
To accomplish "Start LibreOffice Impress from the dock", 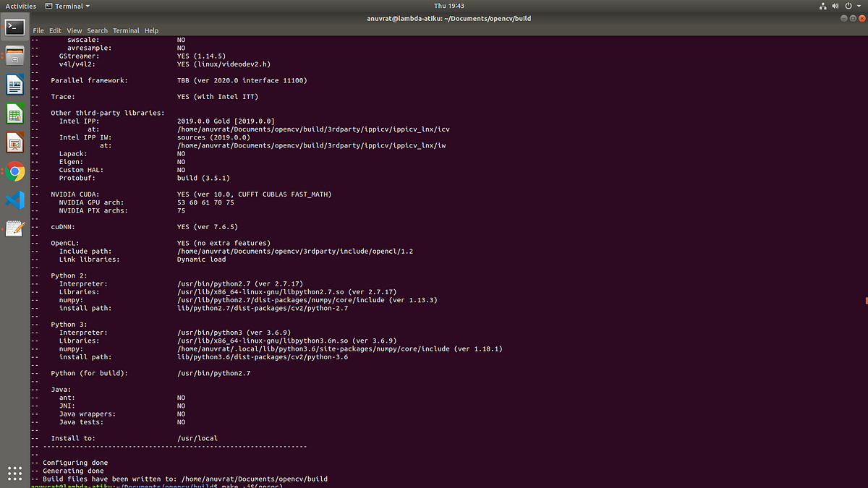I will [x=14, y=143].
